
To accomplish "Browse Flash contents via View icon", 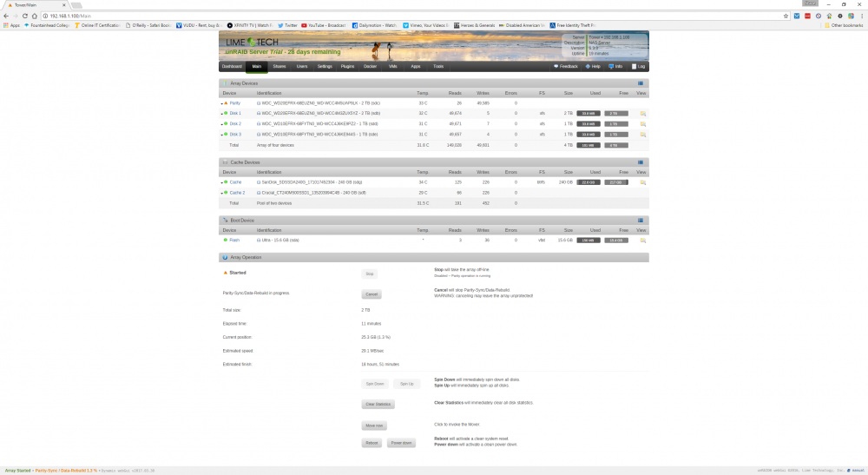I will (x=642, y=241).
